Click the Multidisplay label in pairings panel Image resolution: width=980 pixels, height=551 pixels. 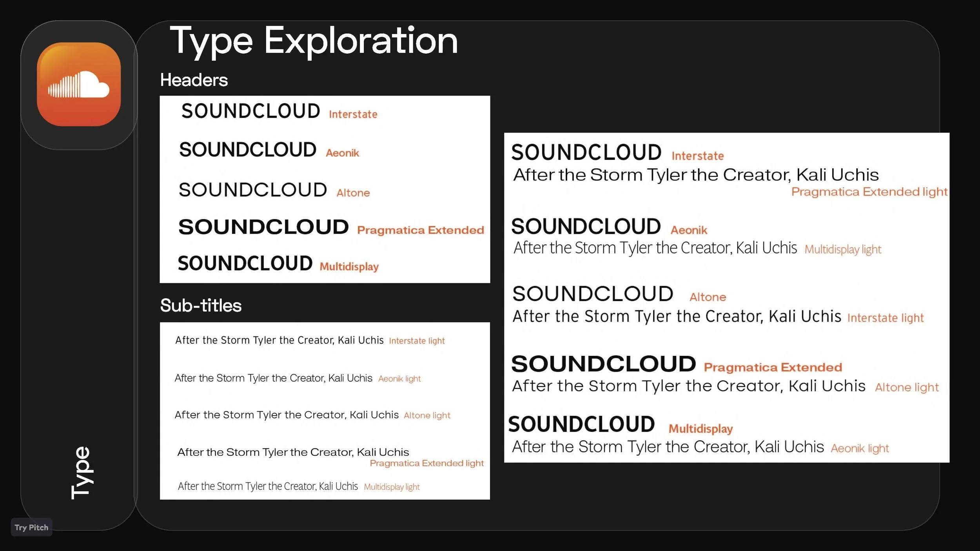[701, 429]
